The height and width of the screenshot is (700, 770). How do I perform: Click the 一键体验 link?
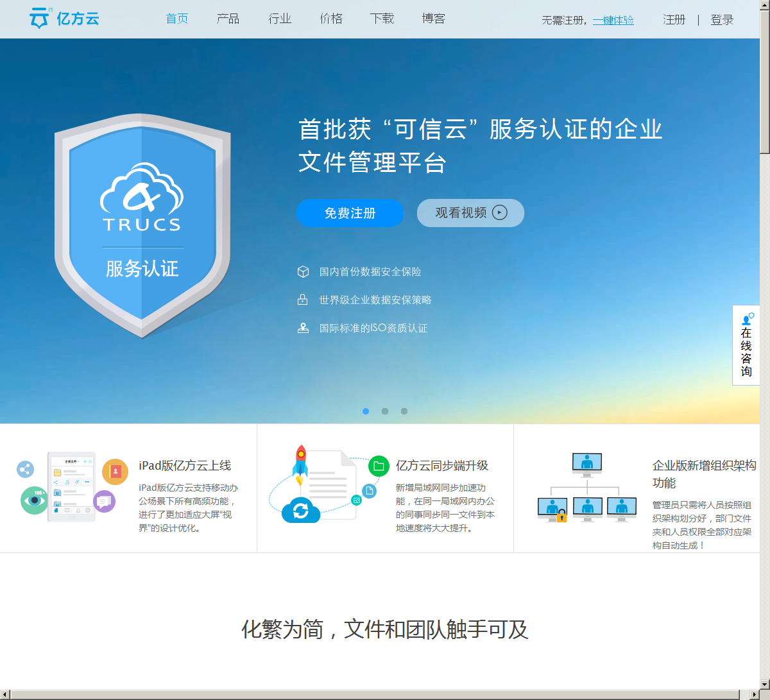[613, 20]
